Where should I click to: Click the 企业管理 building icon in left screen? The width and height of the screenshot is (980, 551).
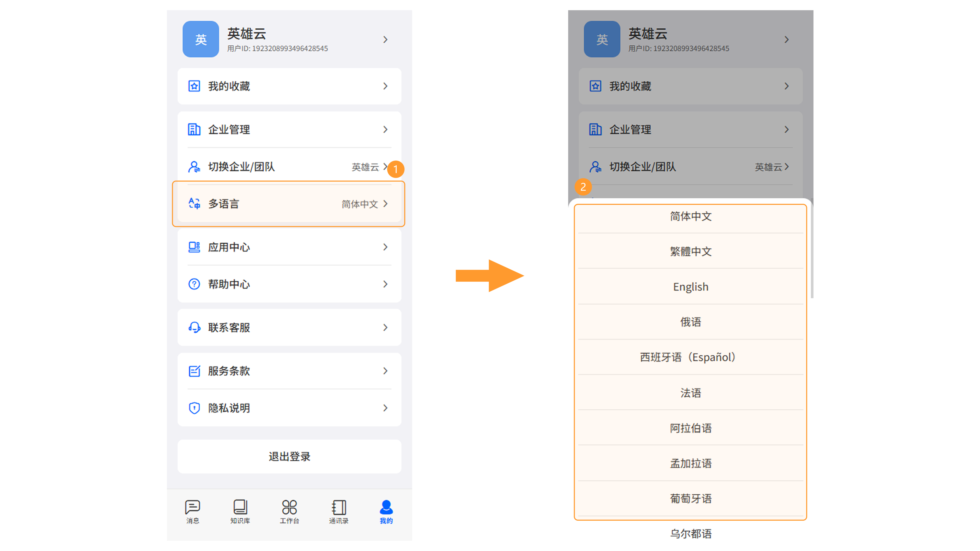click(x=194, y=130)
